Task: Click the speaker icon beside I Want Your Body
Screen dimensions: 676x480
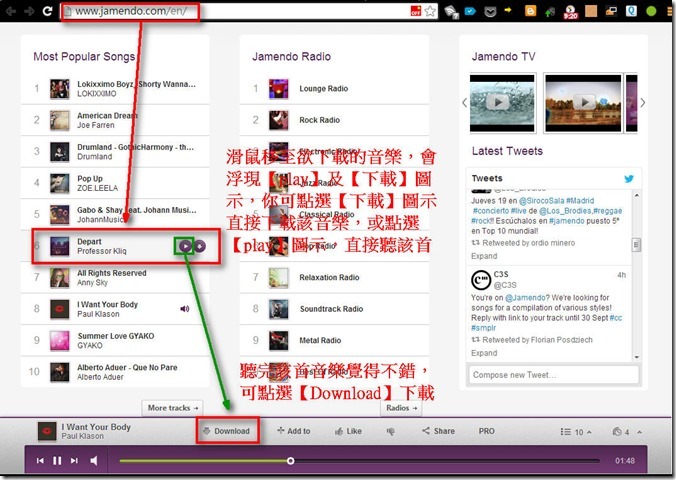Action: (185, 309)
